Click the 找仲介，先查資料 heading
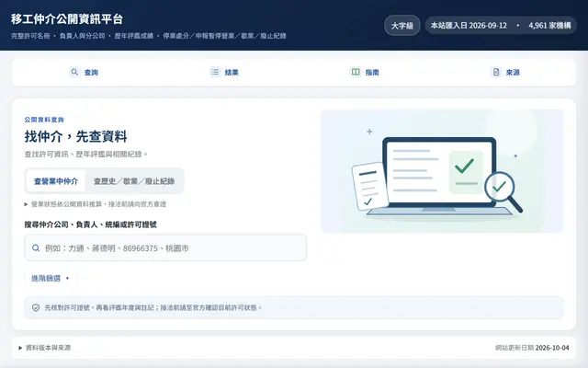Image resolution: width=588 pixels, height=368 pixels. click(75, 136)
